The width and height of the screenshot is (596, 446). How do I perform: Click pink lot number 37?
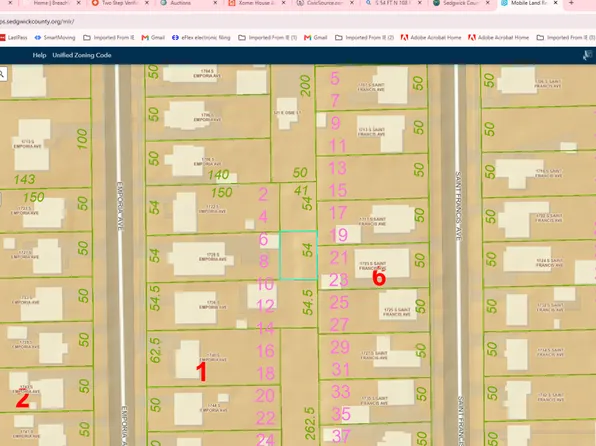[x=341, y=436]
